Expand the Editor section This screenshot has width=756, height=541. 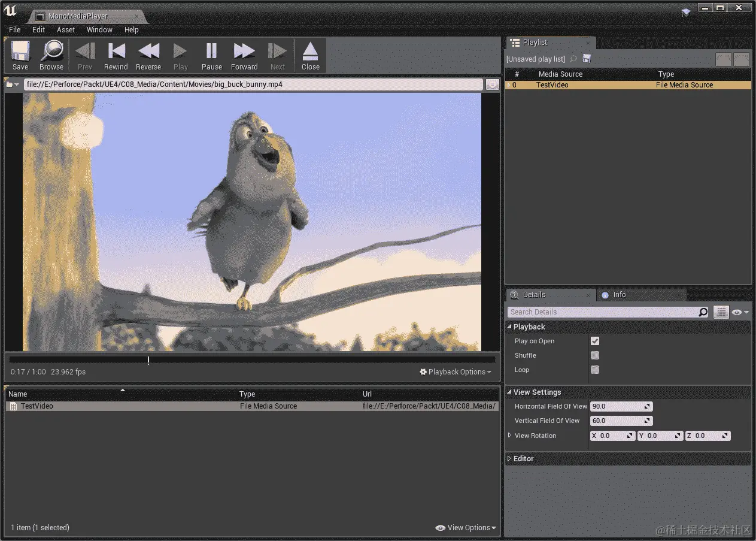[x=509, y=459]
